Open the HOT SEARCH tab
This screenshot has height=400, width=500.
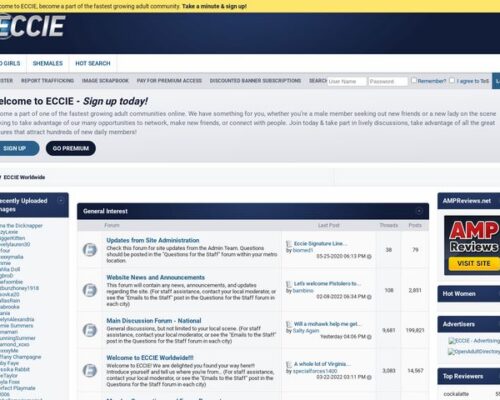pos(93,63)
